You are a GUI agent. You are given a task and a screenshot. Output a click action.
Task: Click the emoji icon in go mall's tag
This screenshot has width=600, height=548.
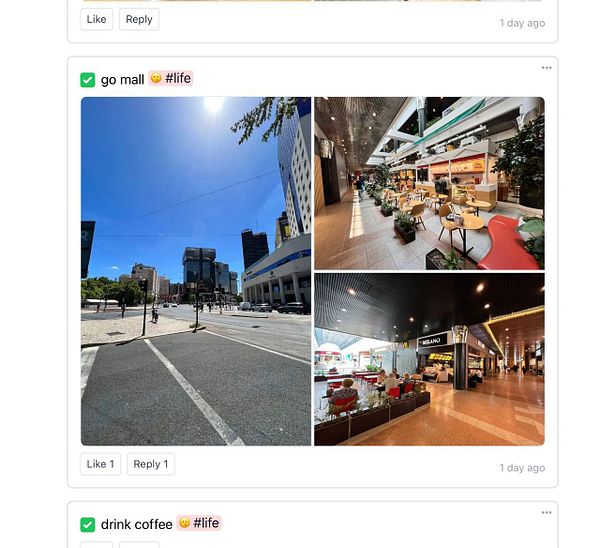[x=156, y=78]
